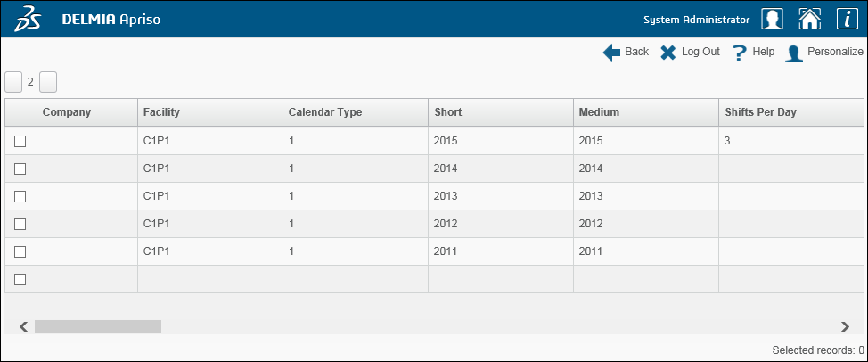868x362 pixels.
Task: Click the left arrow of horizontal scrollbar
Action: click(x=23, y=326)
